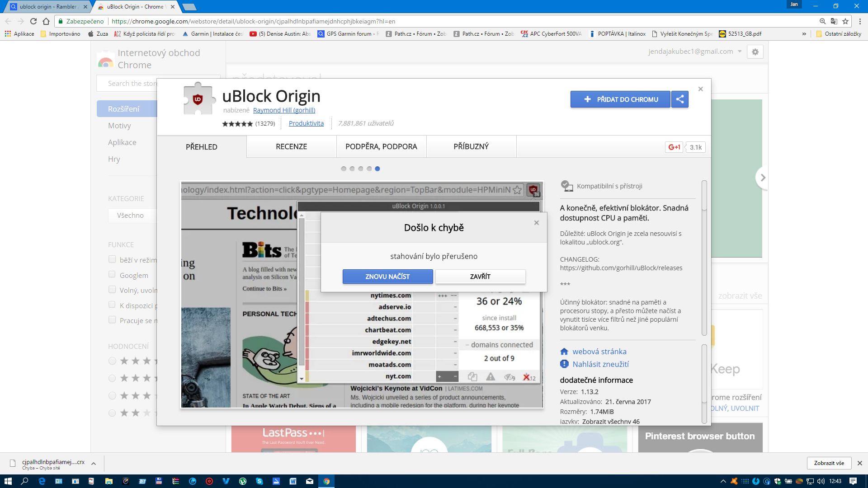Open the webová stránka link
The height and width of the screenshot is (488, 868).
[x=599, y=352]
